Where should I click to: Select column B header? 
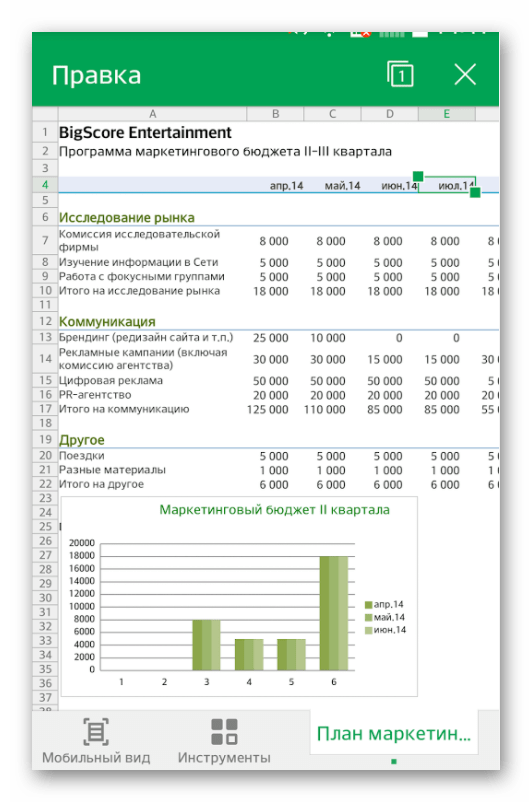[x=275, y=114]
